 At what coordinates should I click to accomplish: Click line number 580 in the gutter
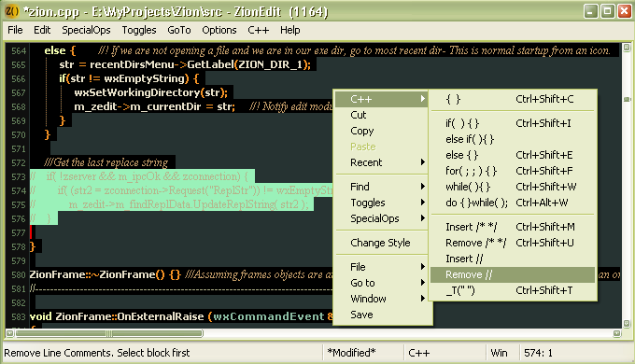[19, 275]
